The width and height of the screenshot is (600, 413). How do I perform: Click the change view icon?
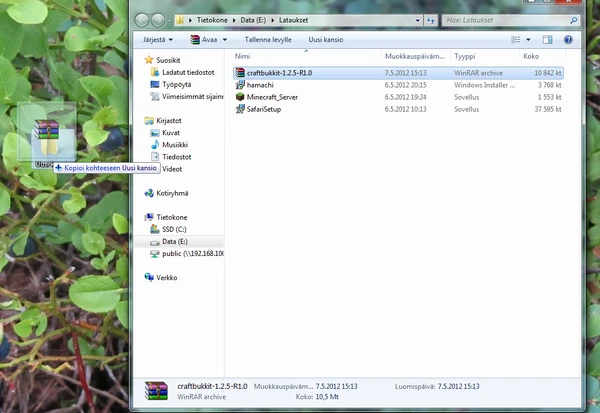pyautogui.click(x=516, y=39)
